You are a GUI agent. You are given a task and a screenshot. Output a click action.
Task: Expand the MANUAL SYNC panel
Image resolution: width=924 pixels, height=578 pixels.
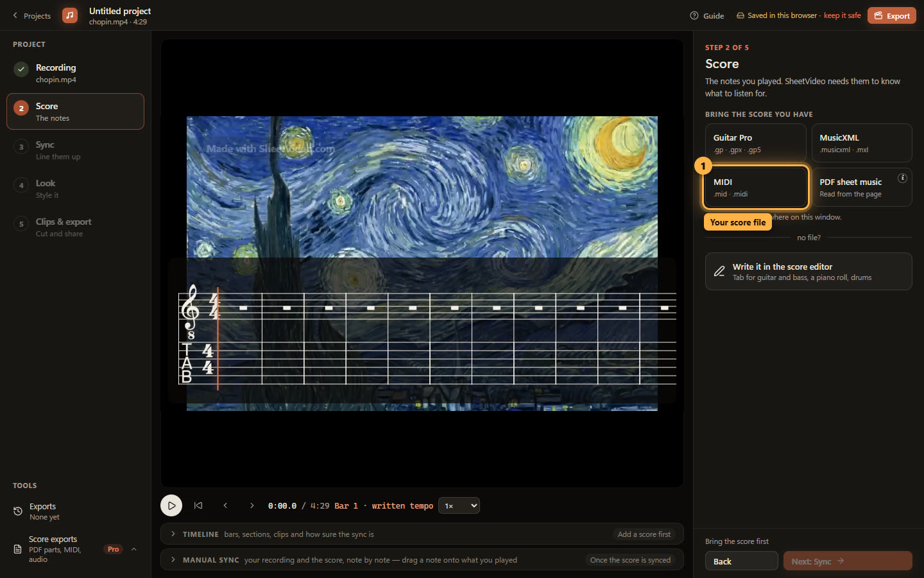point(422,559)
